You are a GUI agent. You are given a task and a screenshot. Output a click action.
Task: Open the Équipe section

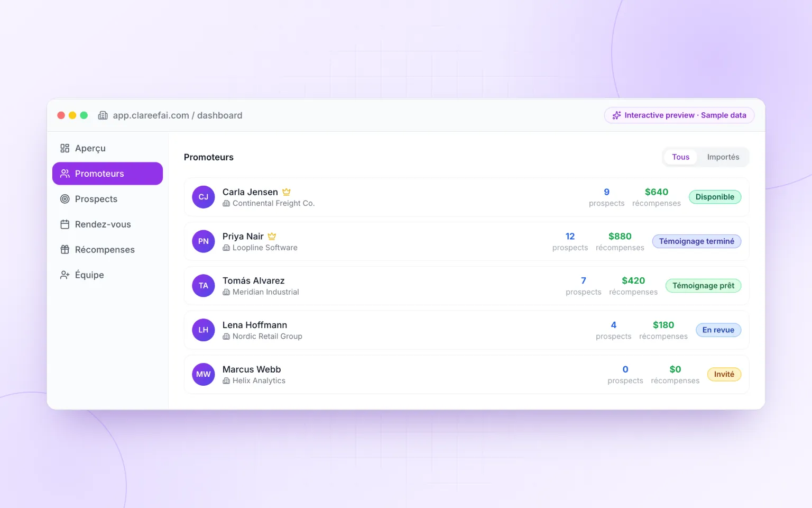pos(107,275)
